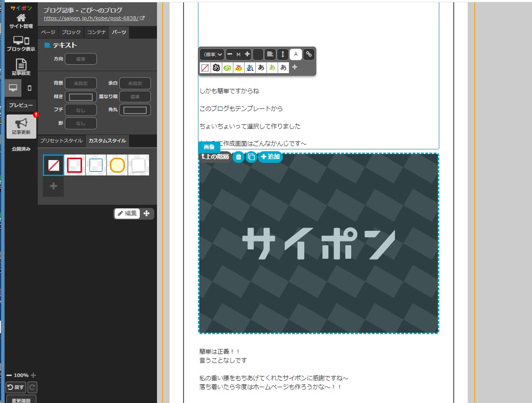
Task: Click the text 簡単は正義！！
Action: coord(220,352)
